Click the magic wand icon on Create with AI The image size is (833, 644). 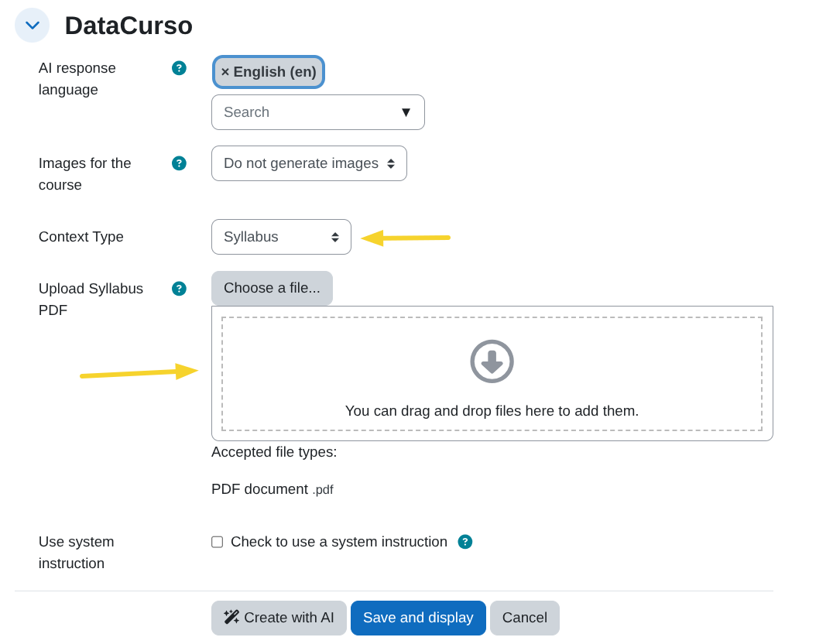pos(231,617)
